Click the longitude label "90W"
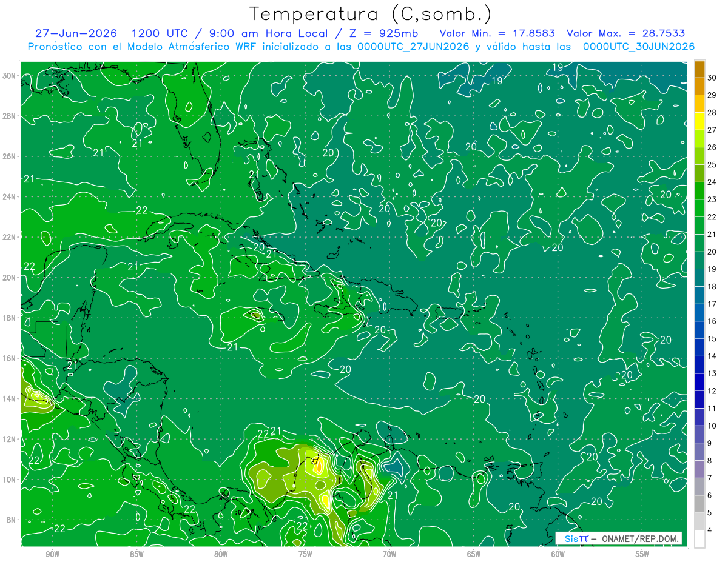 pyautogui.click(x=53, y=555)
